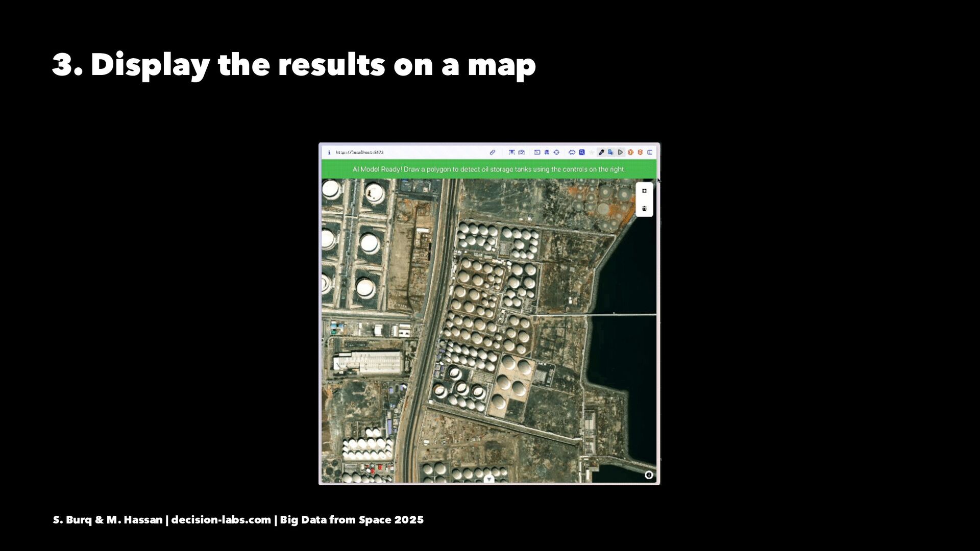Click the green AI Model Ready banner
The image size is (980, 551).
[489, 169]
